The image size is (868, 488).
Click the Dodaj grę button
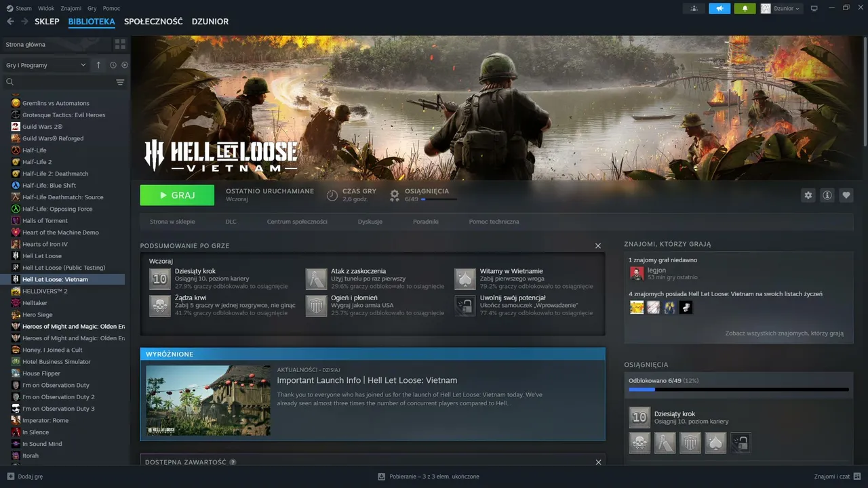pos(25,476)
